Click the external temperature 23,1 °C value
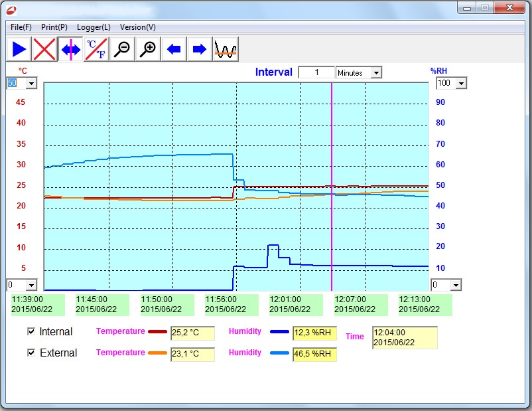Viewport: 532px width, 411px height. (x=193, y=354)
